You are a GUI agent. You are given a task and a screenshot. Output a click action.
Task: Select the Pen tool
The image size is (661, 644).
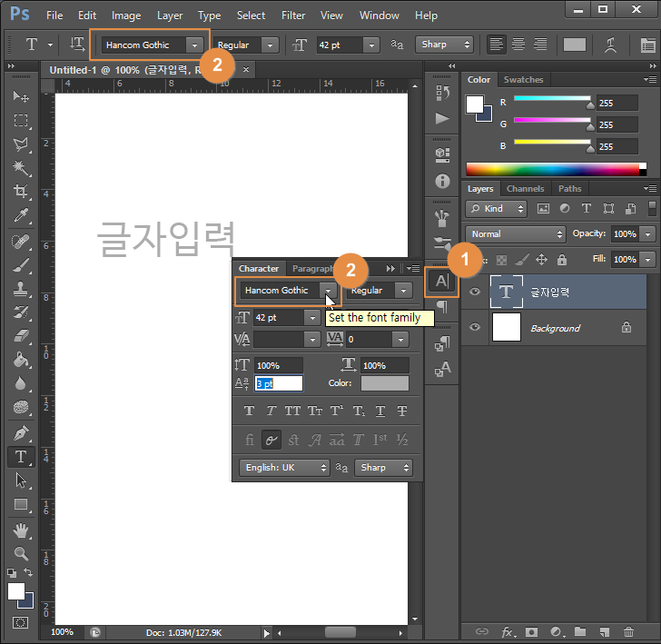(21, 433)
